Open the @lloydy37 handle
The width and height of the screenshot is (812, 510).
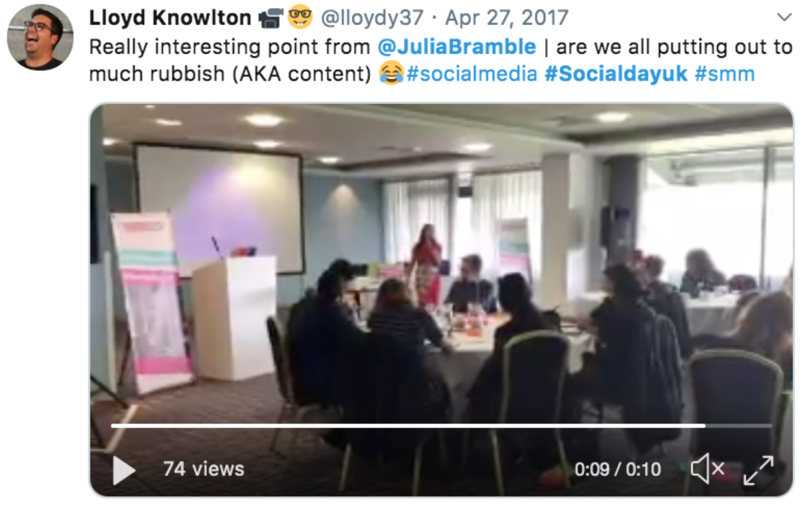[372, 18]
